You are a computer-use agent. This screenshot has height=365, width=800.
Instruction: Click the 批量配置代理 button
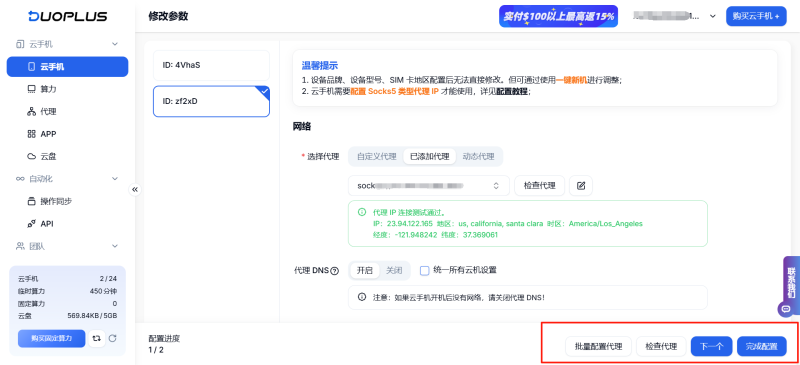[x=598, y=347]
